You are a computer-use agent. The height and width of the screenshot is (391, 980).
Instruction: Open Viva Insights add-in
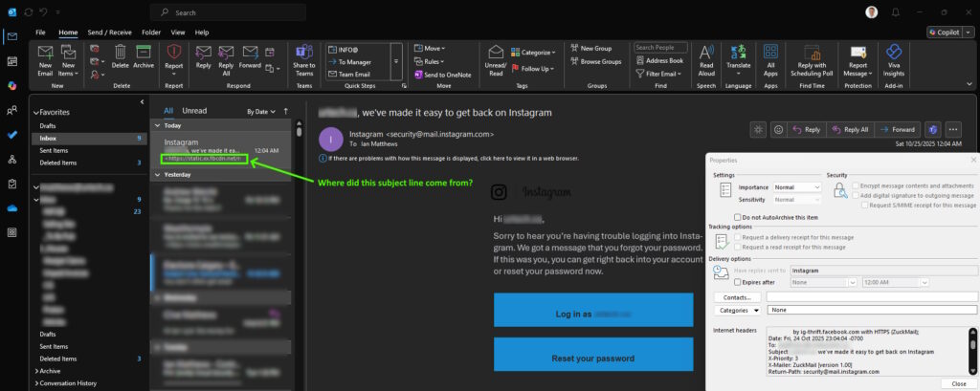tap(893, 60)
